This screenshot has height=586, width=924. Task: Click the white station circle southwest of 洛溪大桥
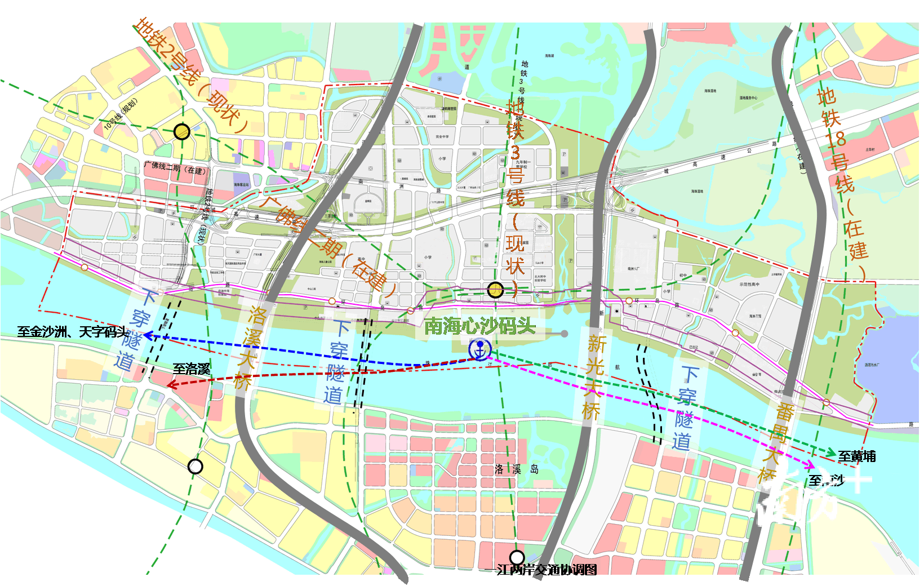click(x=195, y=467)
